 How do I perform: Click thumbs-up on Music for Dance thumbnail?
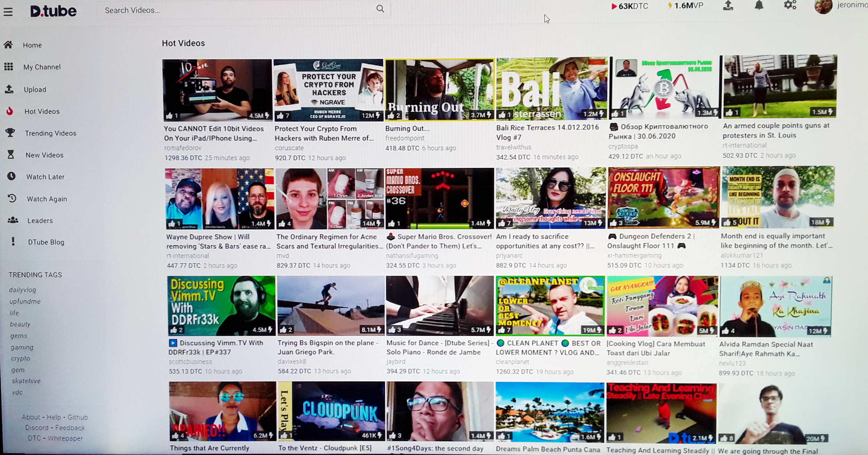coord(392,329)
